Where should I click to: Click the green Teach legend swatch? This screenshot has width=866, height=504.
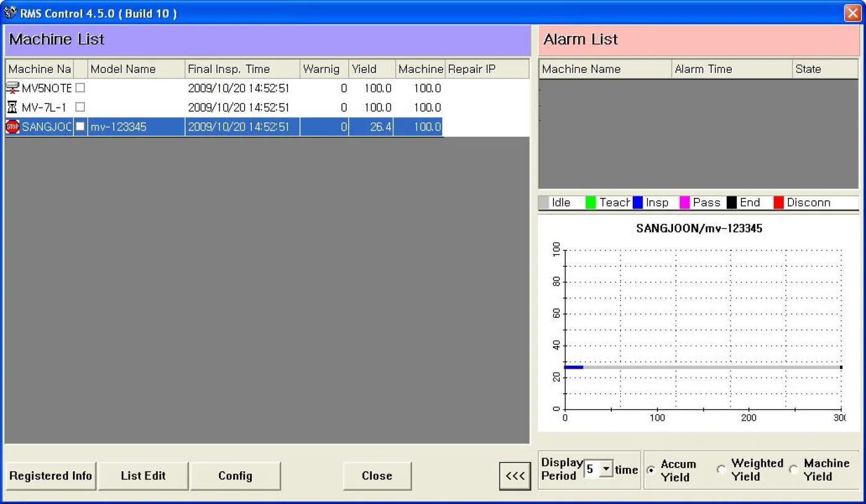[x=591, y=202]
